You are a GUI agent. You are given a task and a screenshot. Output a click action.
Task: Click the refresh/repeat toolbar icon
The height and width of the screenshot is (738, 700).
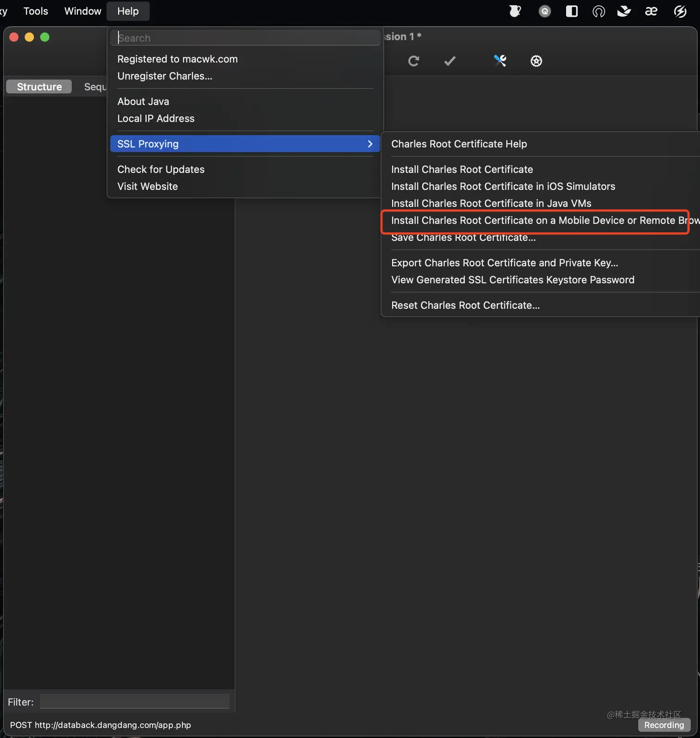413,61
